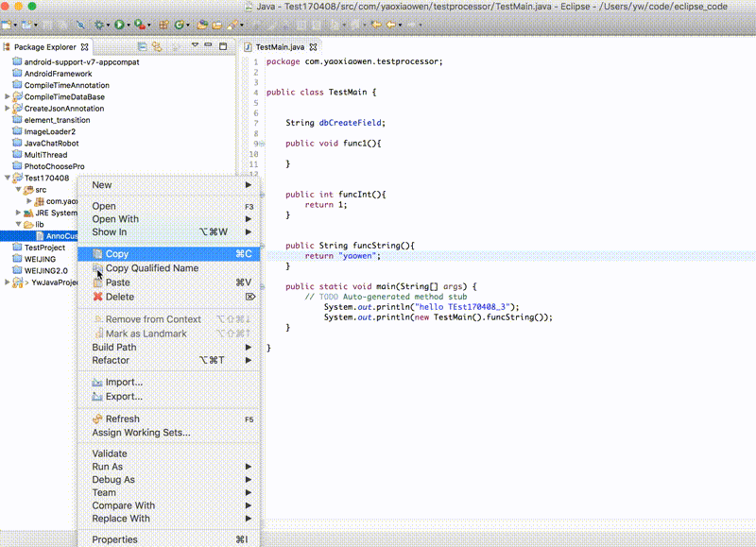Screen dimensions: 756x547
Task: Open the Debug As submenu
Action: coord(169,480)
